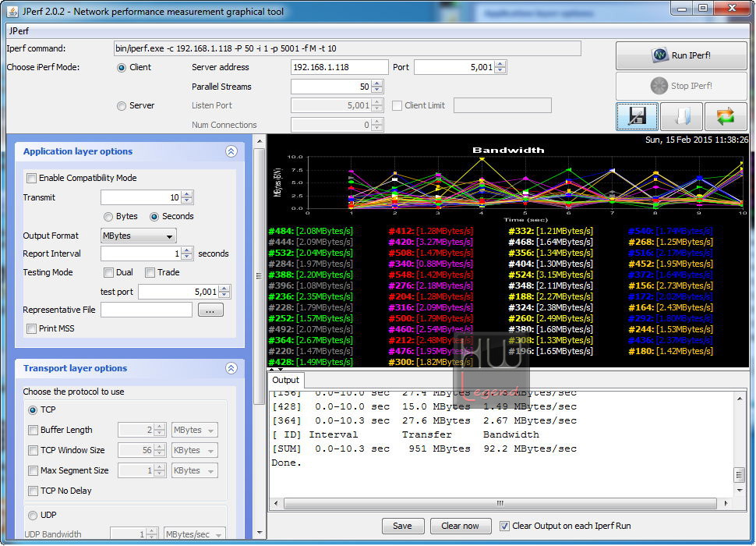This screenshot has width=756, height=546.
Task: Select the Server iPerf mode
Action: click(122, 105)
